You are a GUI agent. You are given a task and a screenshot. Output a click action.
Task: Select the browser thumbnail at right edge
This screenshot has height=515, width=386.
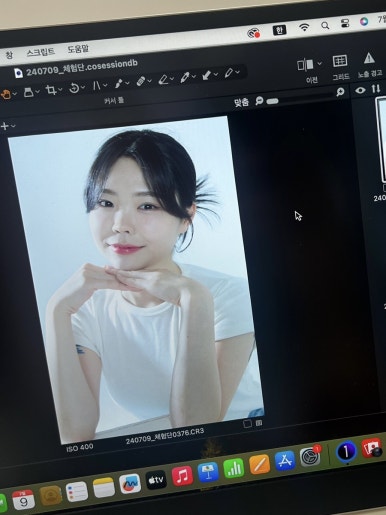(382, 140)
